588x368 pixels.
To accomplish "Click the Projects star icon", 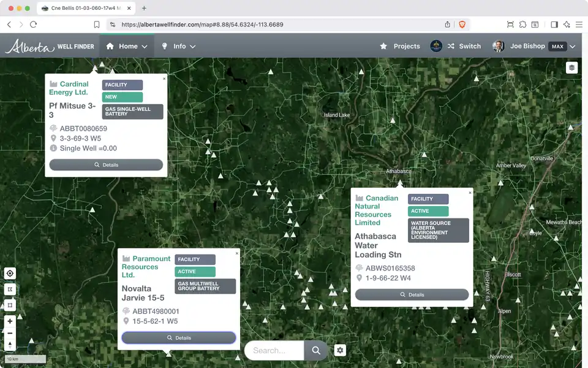I will point(383,46).
